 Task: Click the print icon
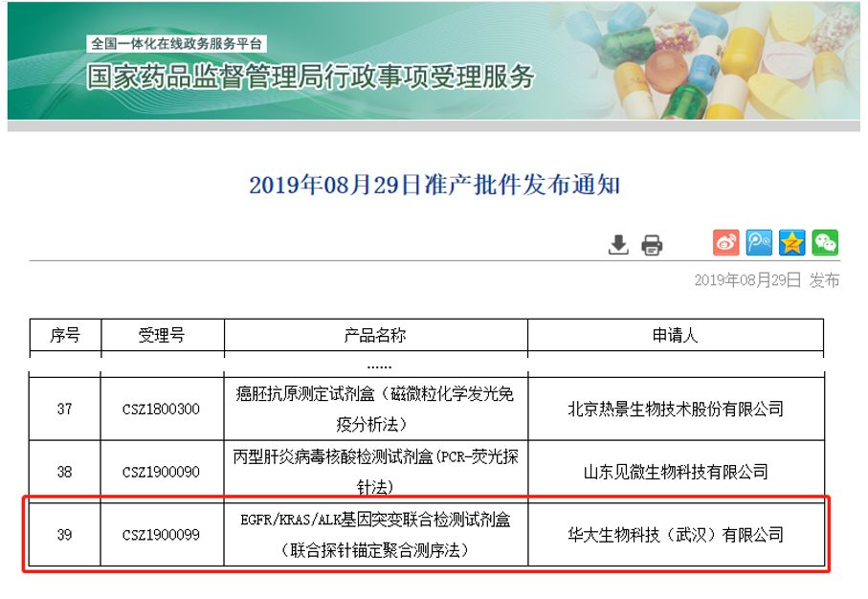(652, 245)
